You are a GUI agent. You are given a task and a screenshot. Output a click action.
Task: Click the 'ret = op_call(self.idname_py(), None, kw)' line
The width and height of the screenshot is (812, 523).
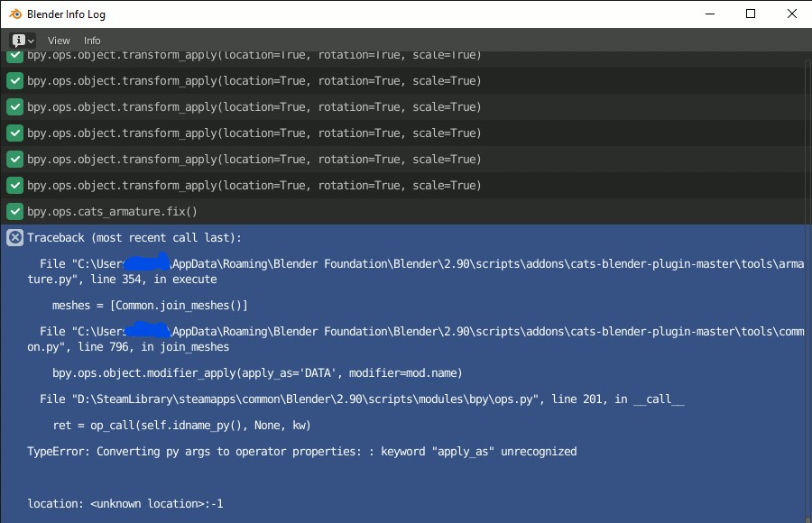click(x=181, y=426)
